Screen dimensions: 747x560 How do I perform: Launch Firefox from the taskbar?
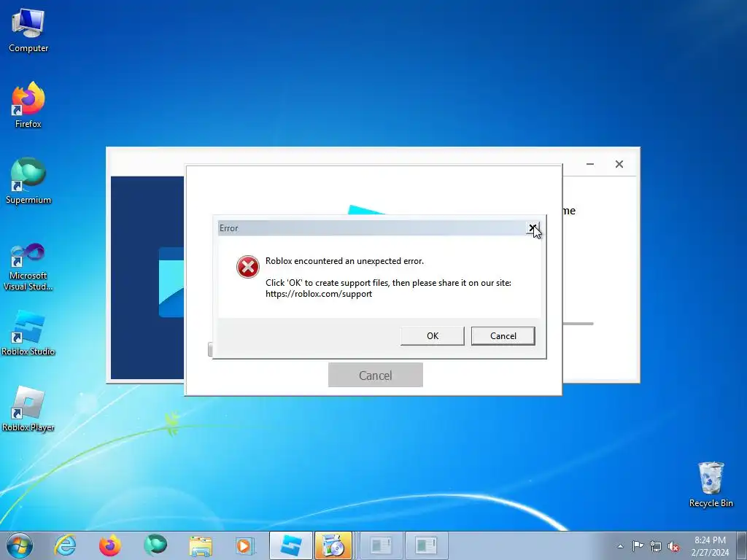110,545
